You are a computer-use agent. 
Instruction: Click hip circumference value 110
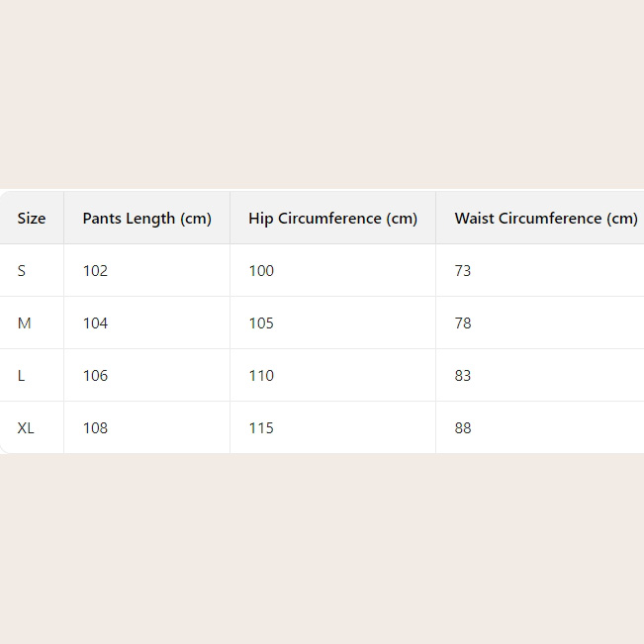point(261,376)
